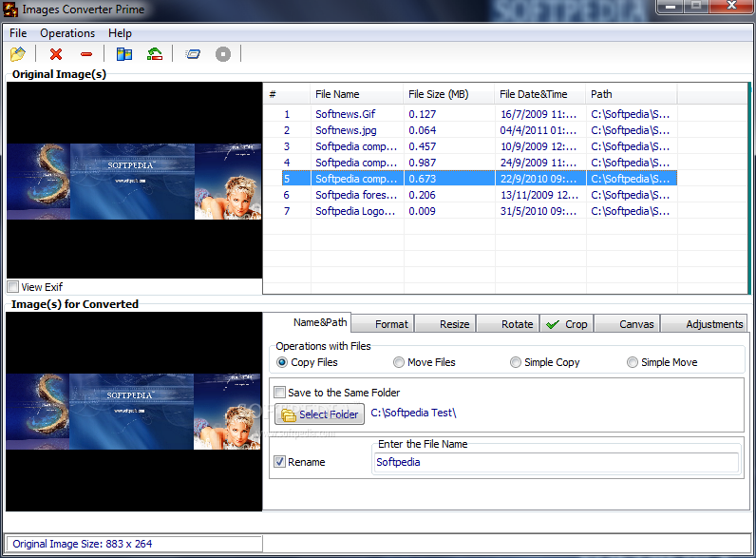Click the green arrow undo operations icon
This screenshot has height=558, width=756.
155,53
